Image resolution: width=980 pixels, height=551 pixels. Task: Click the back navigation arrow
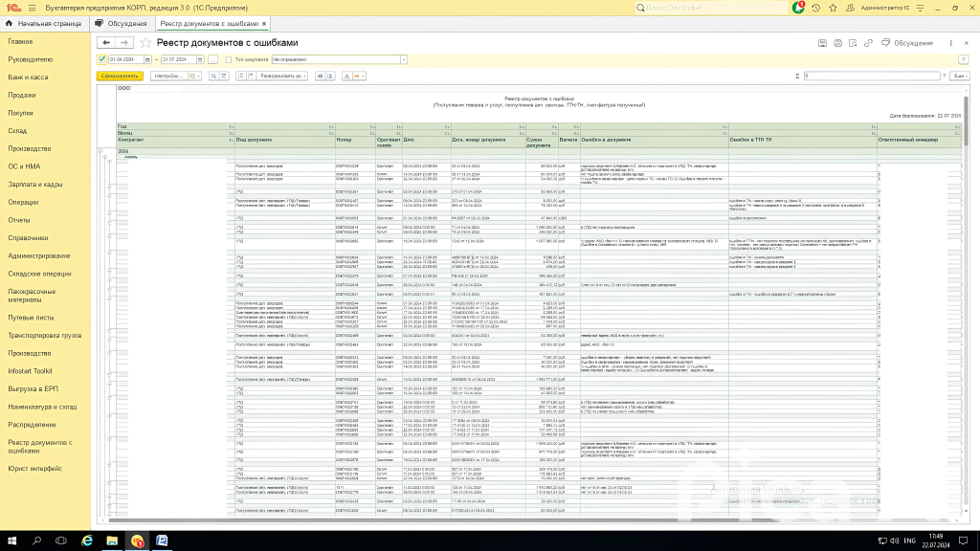pos(105,43)
